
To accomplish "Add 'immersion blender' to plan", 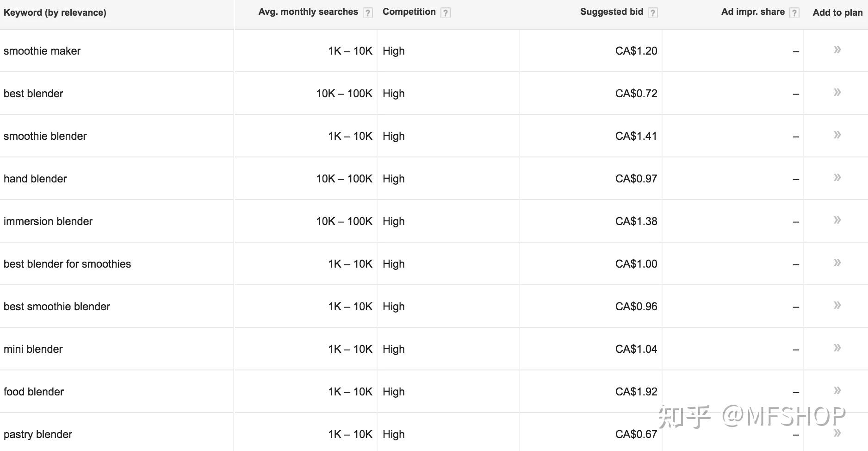I will pyautogui.click(x=837, y=220).
